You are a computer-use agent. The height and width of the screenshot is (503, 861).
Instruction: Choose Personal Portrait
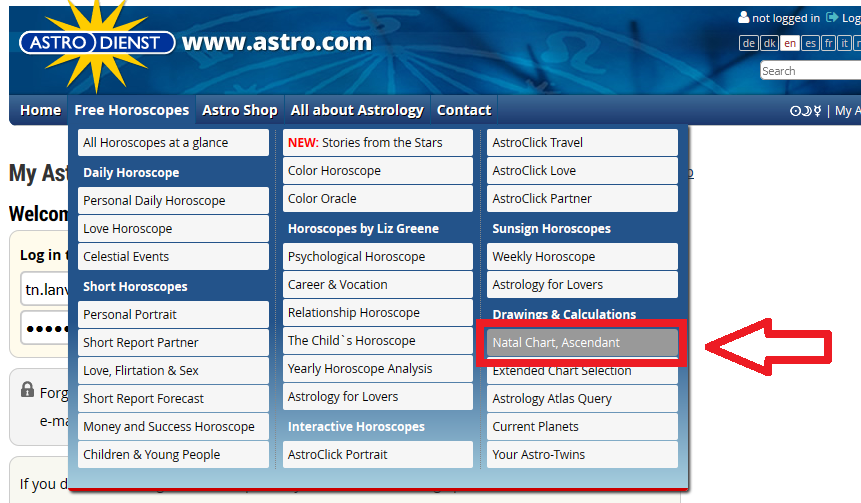pyautogui.click(x=174, y=315)
